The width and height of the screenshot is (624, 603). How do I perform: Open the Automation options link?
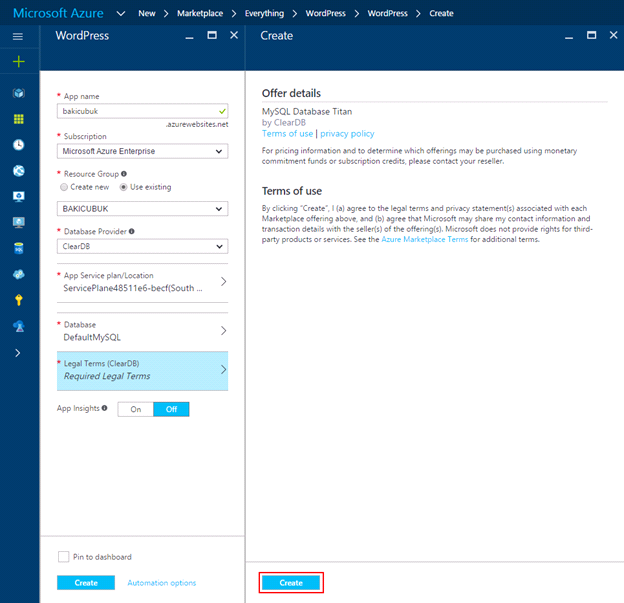click(162, 583)
